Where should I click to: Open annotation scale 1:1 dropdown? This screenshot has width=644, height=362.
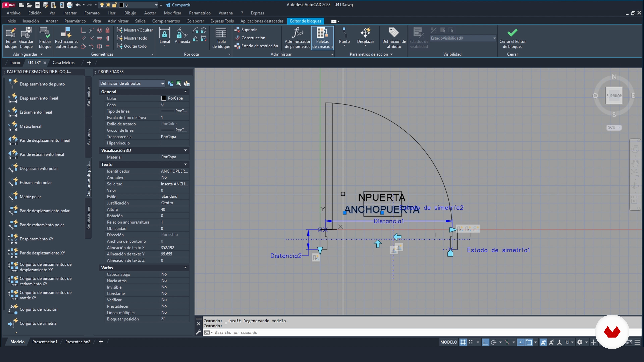tap(569, 342)
